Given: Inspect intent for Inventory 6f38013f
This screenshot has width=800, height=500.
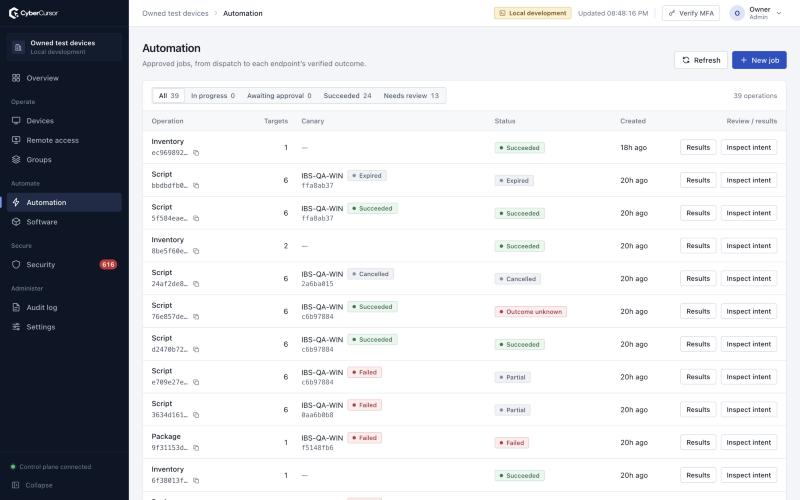Looking at the screenshot, I should (748, 475).
